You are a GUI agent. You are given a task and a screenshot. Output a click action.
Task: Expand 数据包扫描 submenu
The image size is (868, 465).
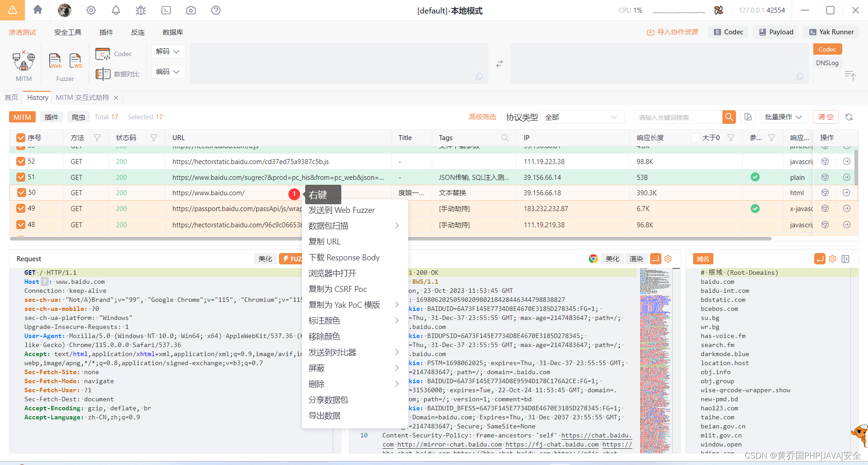pos(355,225)
